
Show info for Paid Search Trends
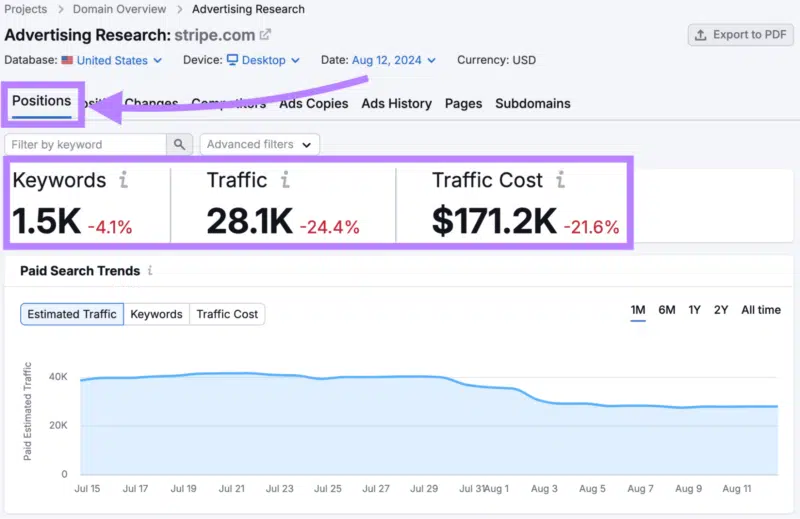coord(150,270)
